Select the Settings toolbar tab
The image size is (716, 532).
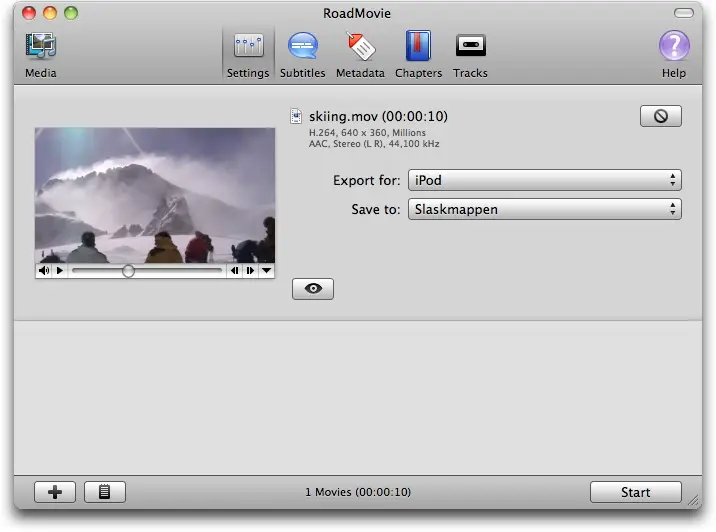point(248,55)
